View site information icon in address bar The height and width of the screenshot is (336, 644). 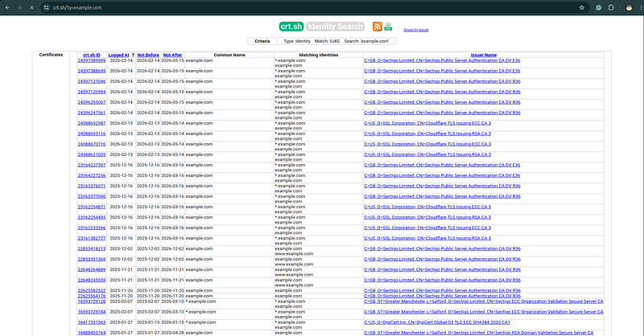click(47, 7)
